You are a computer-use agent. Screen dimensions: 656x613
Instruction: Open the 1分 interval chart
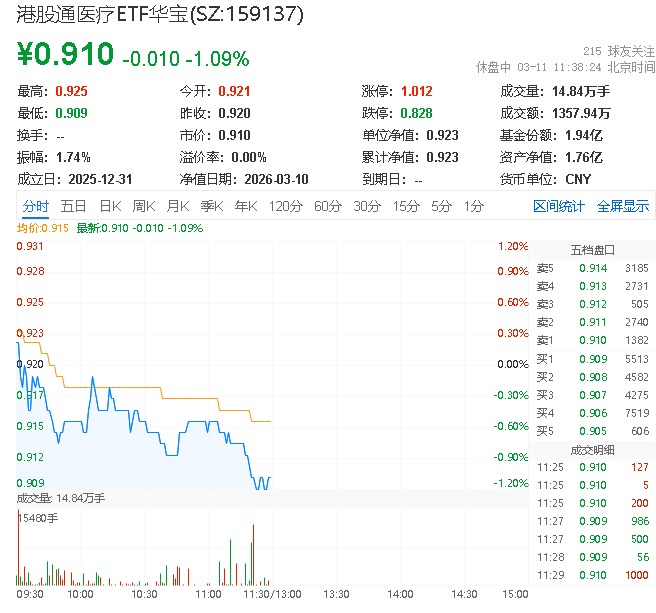coord(473,206)
